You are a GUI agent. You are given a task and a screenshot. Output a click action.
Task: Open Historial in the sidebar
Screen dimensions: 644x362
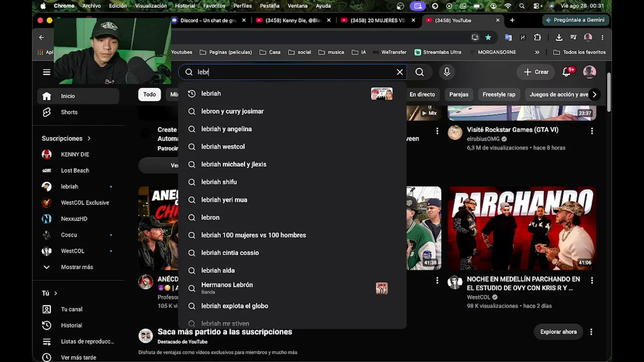coord(78,325)
